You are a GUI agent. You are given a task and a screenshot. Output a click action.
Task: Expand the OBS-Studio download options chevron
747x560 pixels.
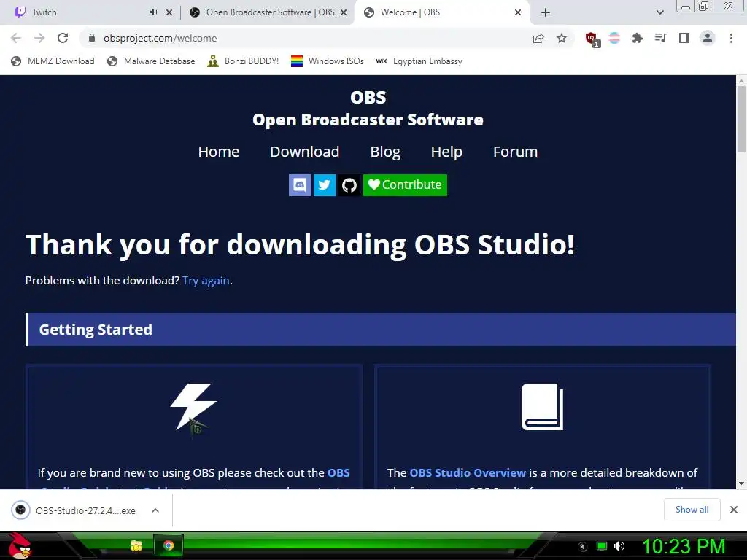tap(155, 510)
